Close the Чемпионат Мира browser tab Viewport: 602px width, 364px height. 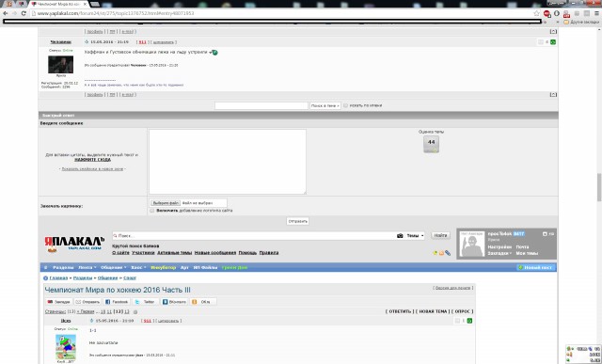click(x=84, y=4)
